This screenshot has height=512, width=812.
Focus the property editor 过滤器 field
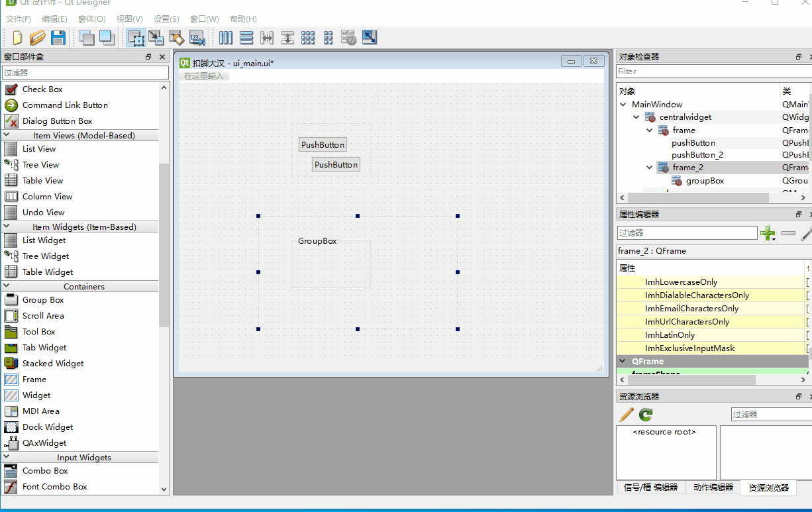click(687, 232)
